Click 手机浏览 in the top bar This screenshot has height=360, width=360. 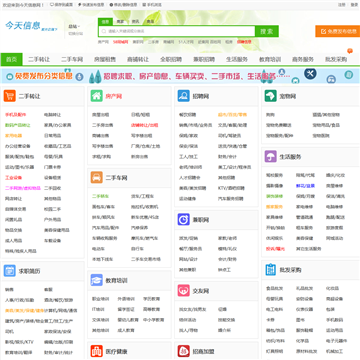point(152,5)
